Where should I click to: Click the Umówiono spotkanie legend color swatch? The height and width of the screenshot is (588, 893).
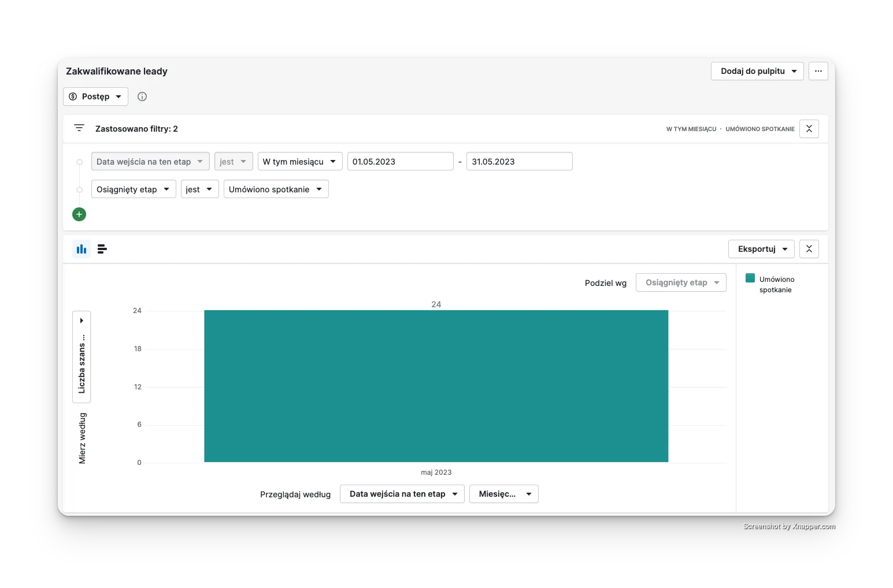pos(750,278)
